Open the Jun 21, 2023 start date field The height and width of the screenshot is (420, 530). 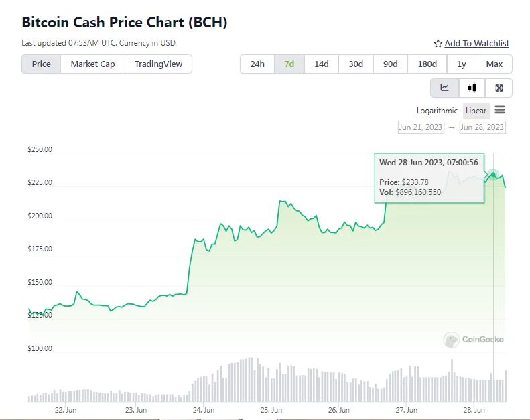point(421,127)
